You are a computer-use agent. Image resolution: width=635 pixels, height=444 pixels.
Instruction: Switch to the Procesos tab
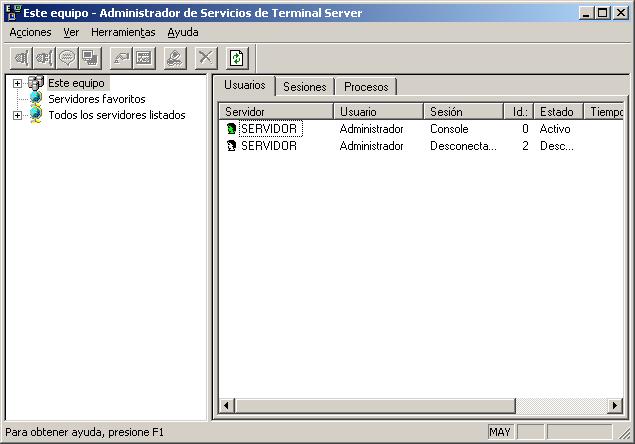click(x=365, y=87)
